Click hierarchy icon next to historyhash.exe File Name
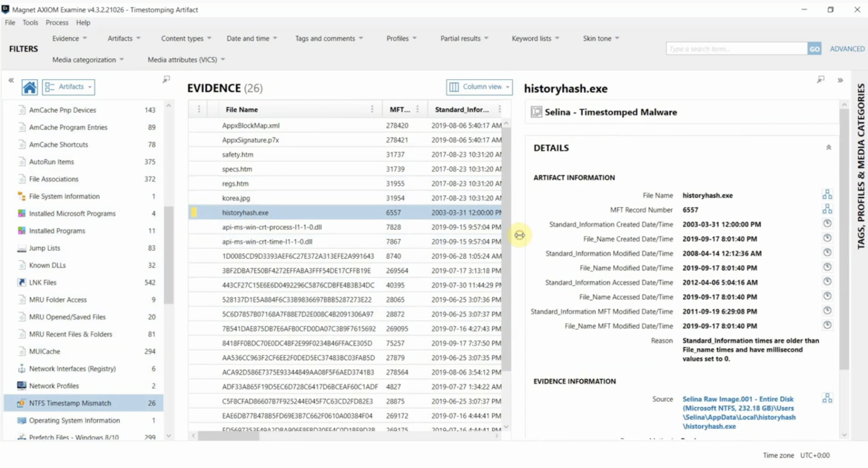868x468 pixels. tap(827, 194)
